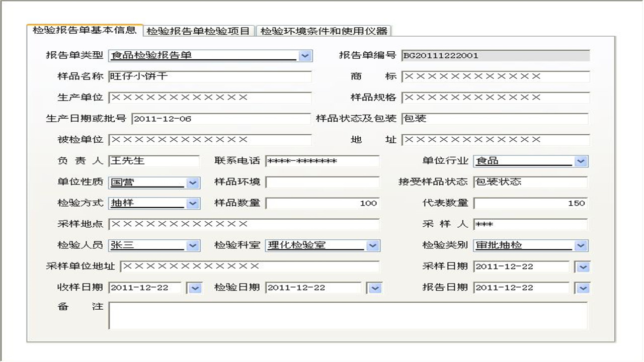Open the 检验人员 dropdown
This screenshot has height=362, width=644.
pyautogui.click(x=192, y=245)
